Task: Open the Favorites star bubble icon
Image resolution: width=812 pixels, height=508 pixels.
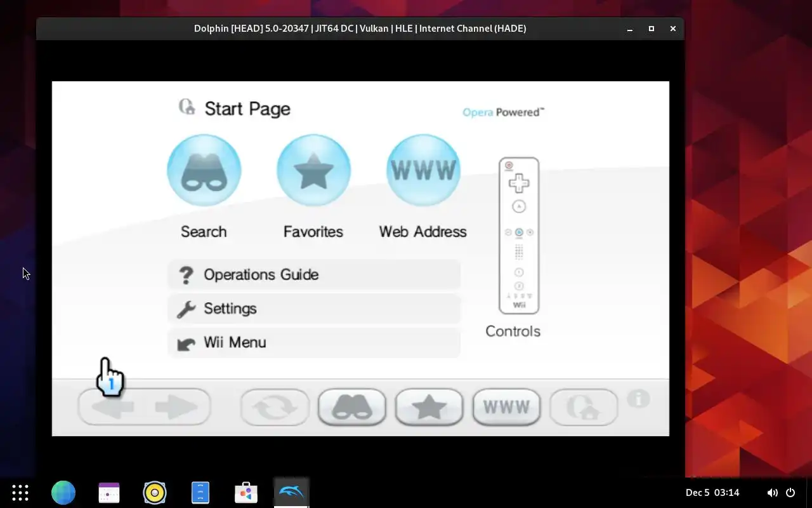Action: (313, 170)
